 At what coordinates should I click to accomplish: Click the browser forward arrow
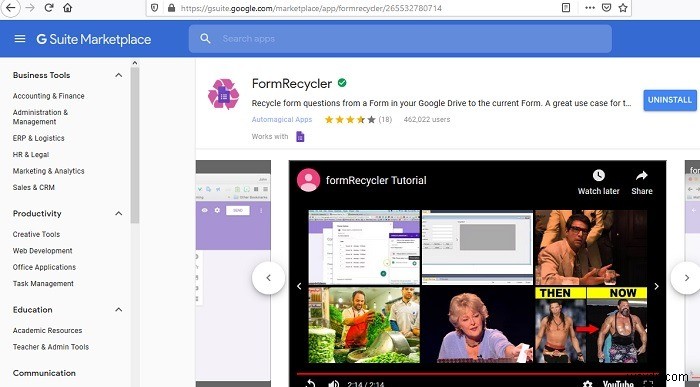[30, 8]
